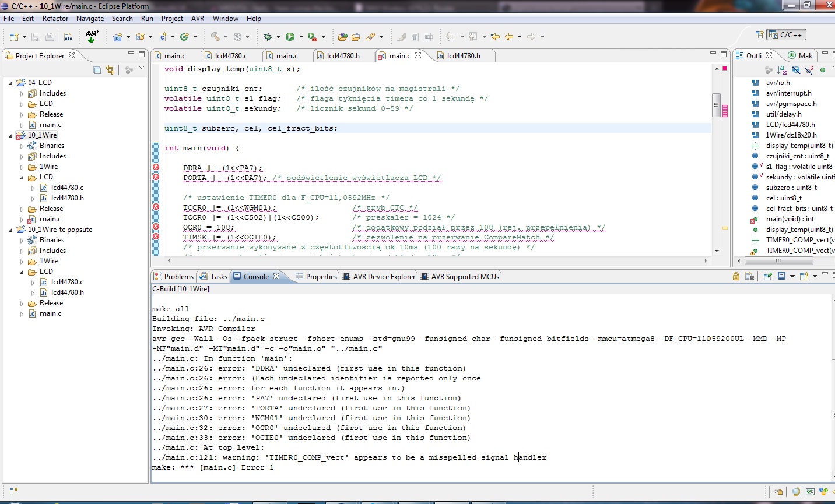Click the Display Selected Console icon
This screenshot has height=504, width=835.
point(782,276)
